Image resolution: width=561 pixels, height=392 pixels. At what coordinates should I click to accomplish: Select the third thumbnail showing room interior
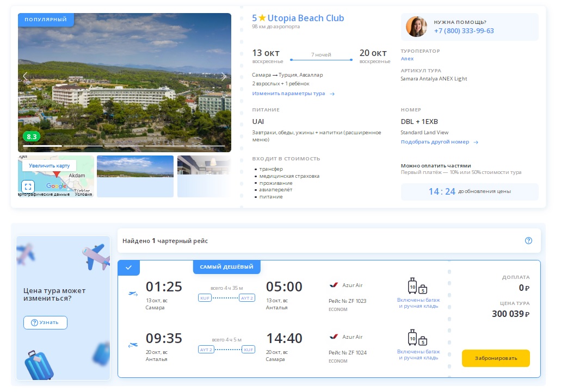[204, 176]
